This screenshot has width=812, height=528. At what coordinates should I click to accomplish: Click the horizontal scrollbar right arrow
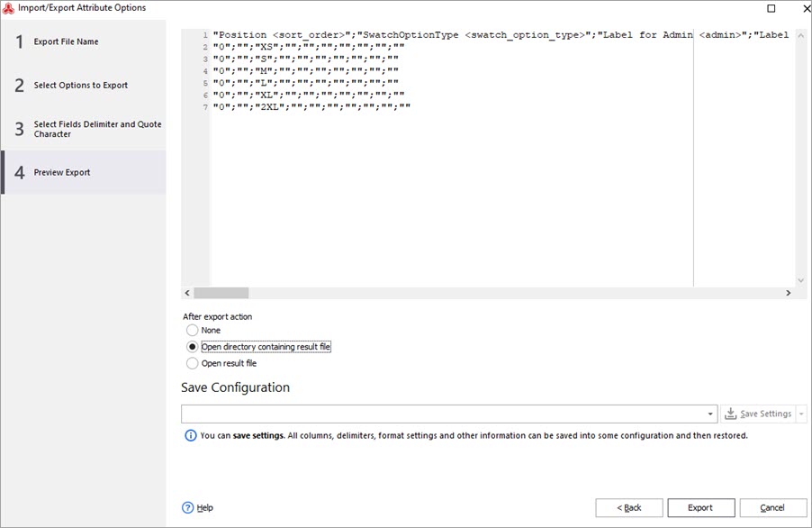pos(789,293)
